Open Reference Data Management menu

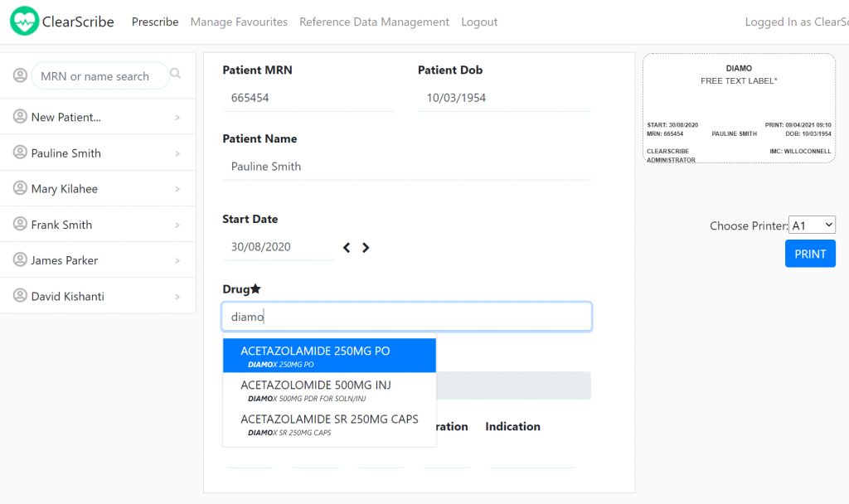(x=374, y=22)
